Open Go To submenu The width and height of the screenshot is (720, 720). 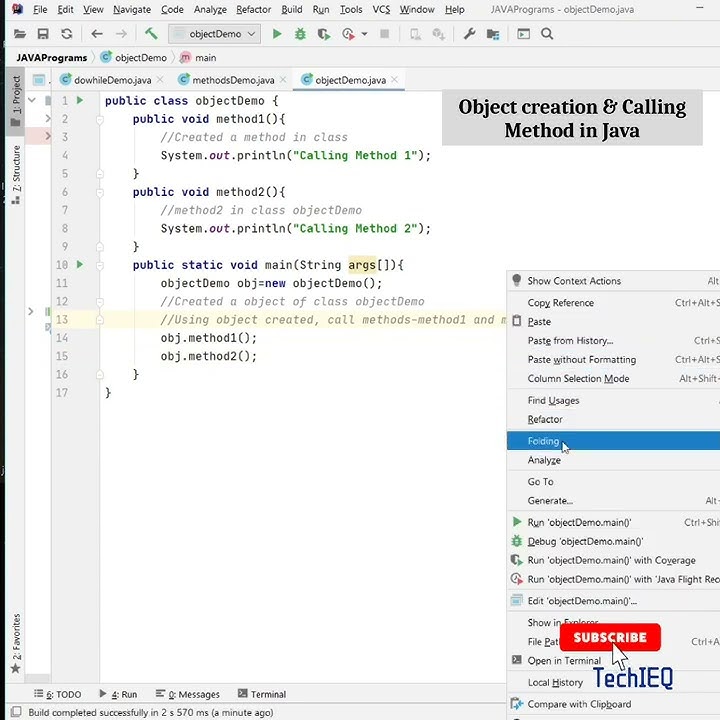pos(613,482)
